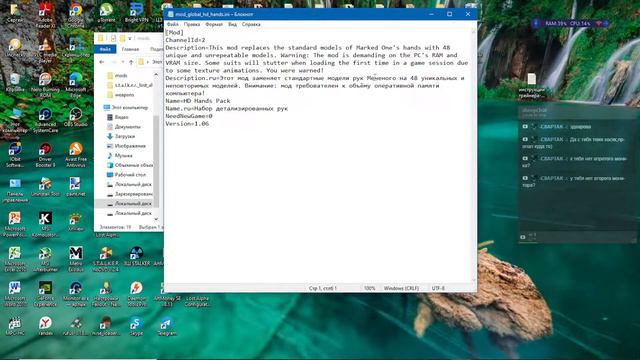Open the Microsoft Edge desktop shortcut
This screenshot has width=640, height=360.
point(76,84)
